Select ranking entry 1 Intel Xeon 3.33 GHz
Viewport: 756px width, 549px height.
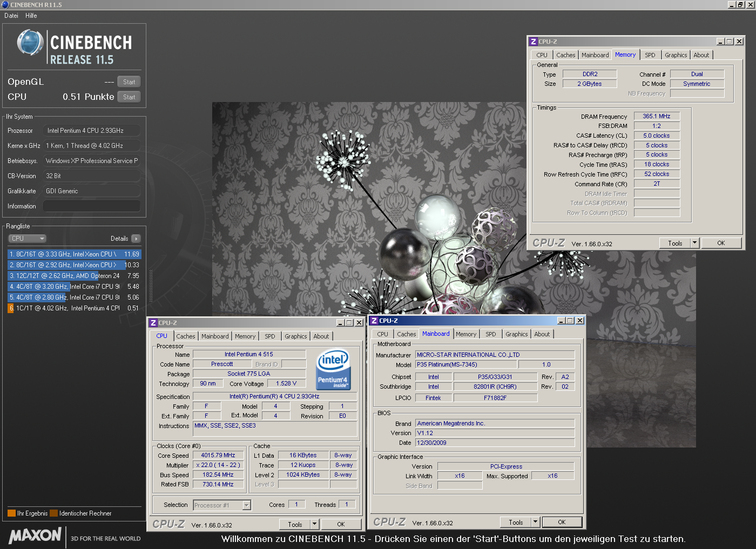pos(75,254)
